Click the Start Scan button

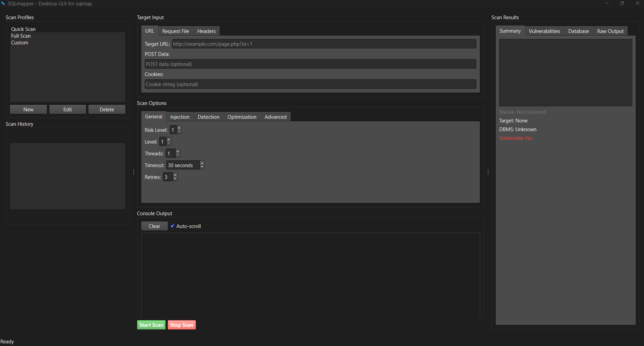pos(151,325)
